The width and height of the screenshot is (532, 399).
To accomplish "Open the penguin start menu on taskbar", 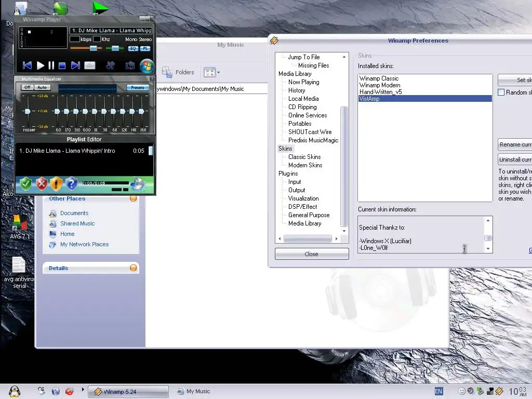I will [x=15, y=392].
